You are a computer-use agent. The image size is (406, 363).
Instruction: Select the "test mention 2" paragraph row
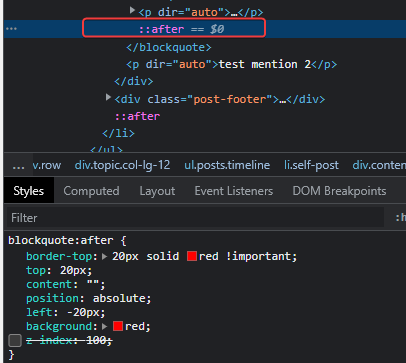point(232,64)
